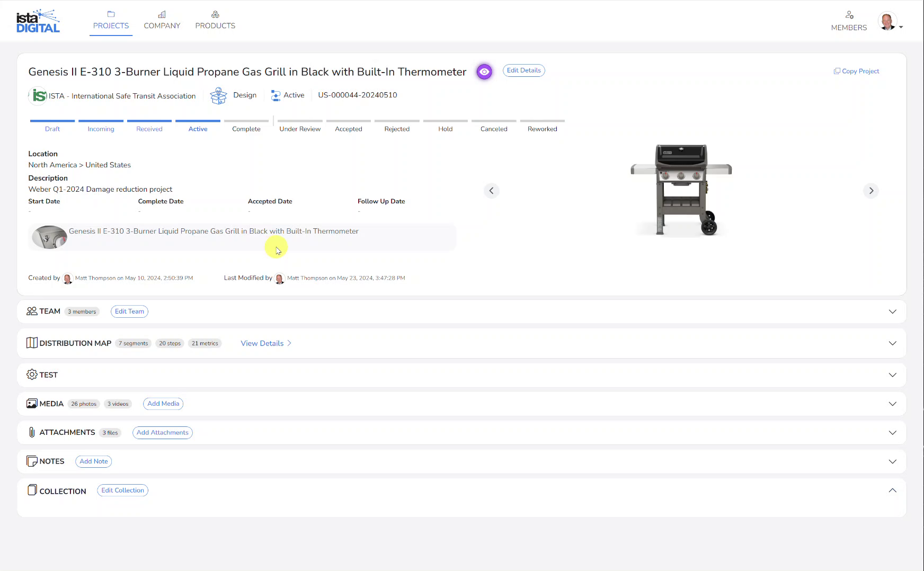This screenshot has width=924, height=571.
Task: Click the 3 members badge
Action: 82,311
